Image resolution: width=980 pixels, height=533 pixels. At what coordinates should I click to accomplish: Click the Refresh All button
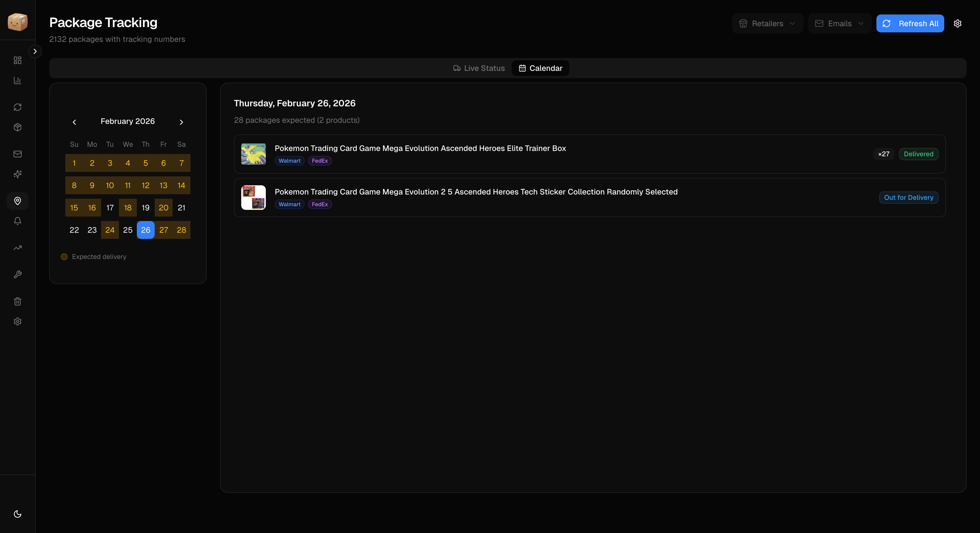pyautogui.click(x=910, y=23)
